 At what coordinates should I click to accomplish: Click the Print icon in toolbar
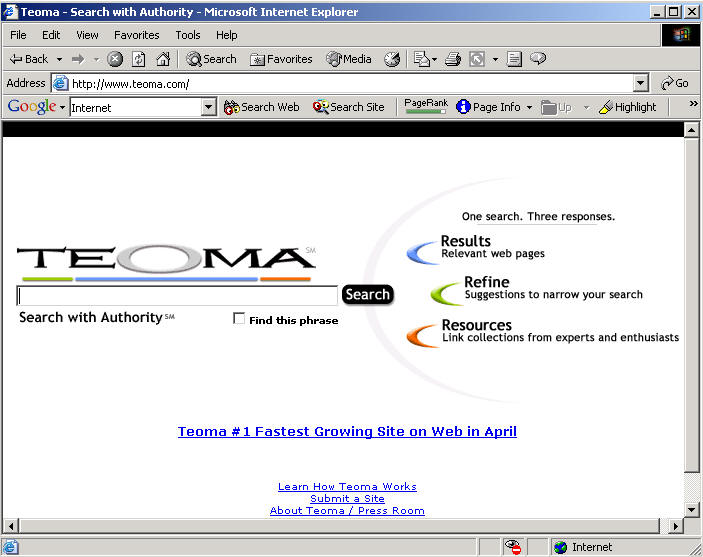[x=452, y=59]
